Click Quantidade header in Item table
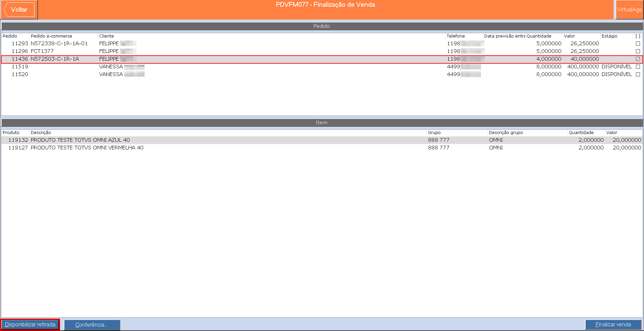The image size is (644, 331). 581,133
